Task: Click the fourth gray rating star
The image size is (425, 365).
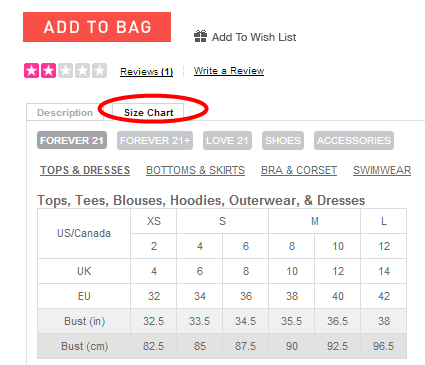Action: [x=82, y=71]
